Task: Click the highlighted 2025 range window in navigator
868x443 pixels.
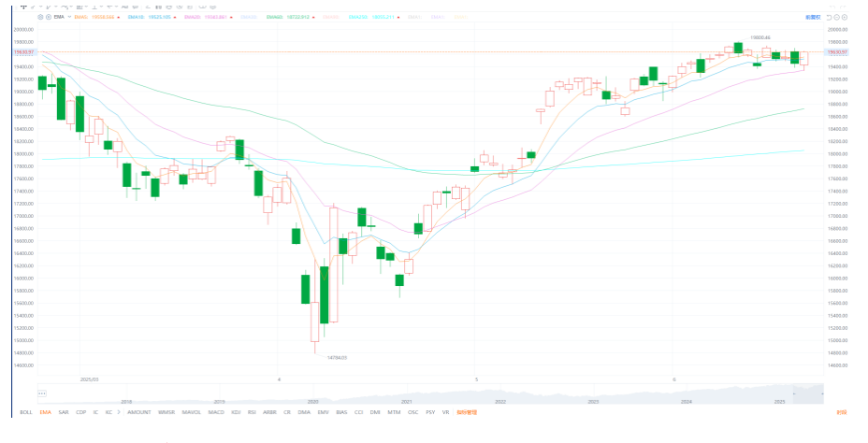Action: point(808,393)
